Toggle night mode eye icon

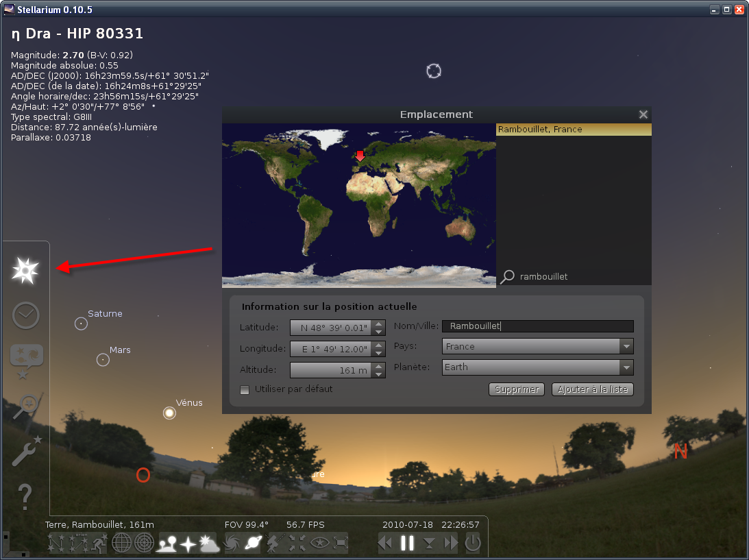319,544
